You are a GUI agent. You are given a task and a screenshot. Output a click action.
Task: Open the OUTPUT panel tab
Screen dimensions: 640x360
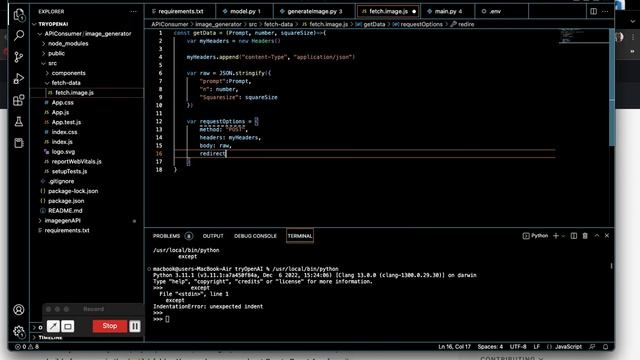click(x=213, y=236)
